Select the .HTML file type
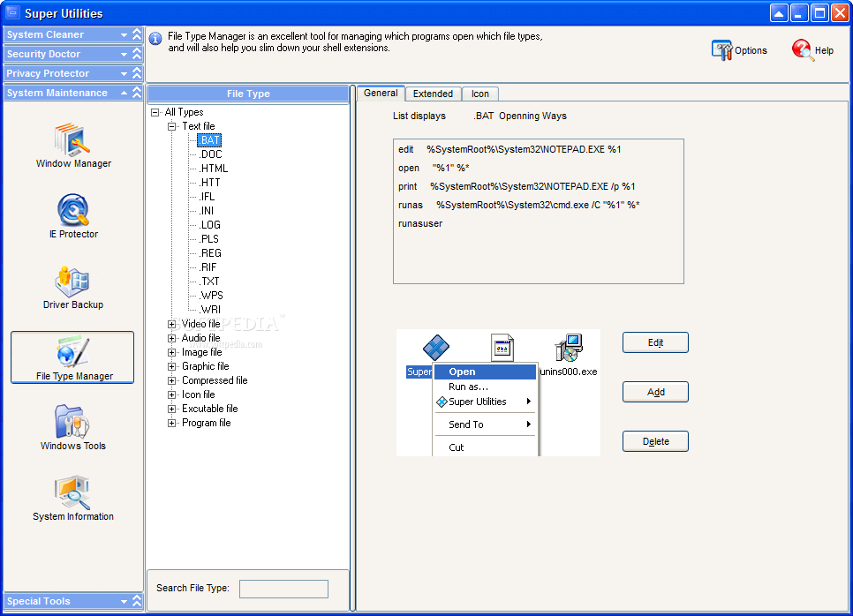Viewport: 853px width, 616px height. click(214, 169)
